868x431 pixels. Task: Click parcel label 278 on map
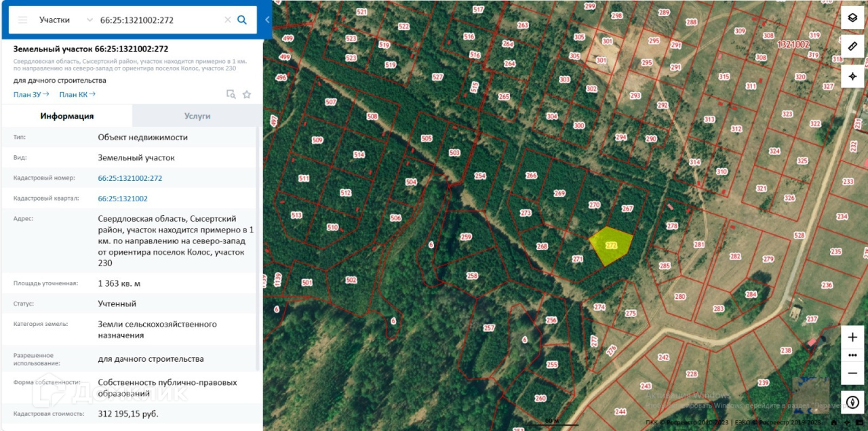click(x=672, y=226)
